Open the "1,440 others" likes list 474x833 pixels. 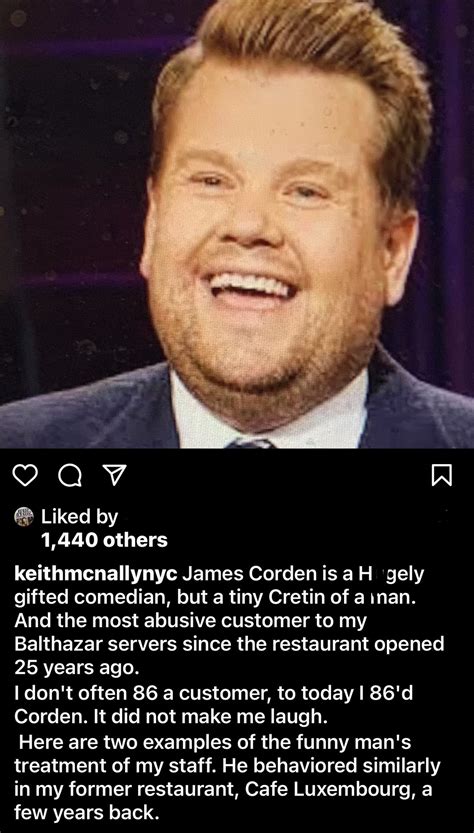click(x=104, y=540)
